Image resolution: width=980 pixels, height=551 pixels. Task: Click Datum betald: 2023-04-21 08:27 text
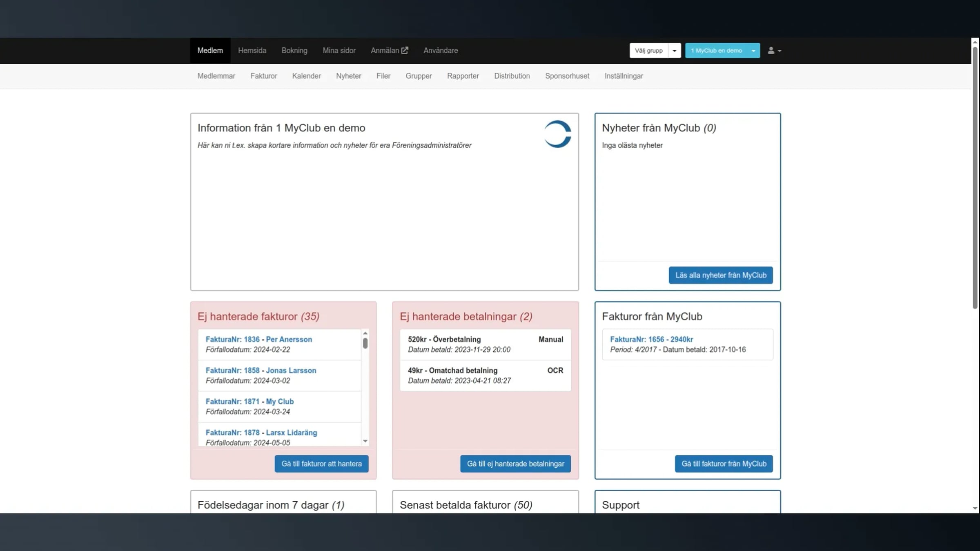[x=459, y=380]
